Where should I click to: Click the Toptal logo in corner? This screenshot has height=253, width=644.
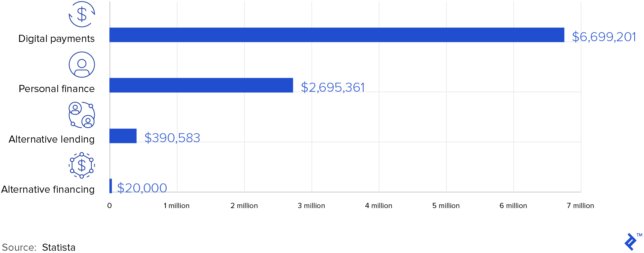click(633, 242)
